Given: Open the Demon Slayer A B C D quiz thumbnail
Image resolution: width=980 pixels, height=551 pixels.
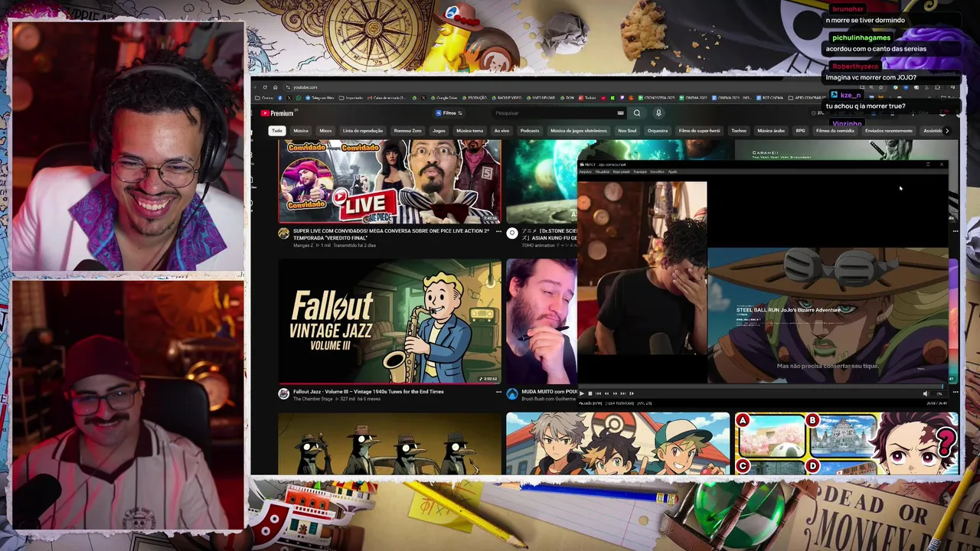Looking at the screenshot, I should click(846, 444).
